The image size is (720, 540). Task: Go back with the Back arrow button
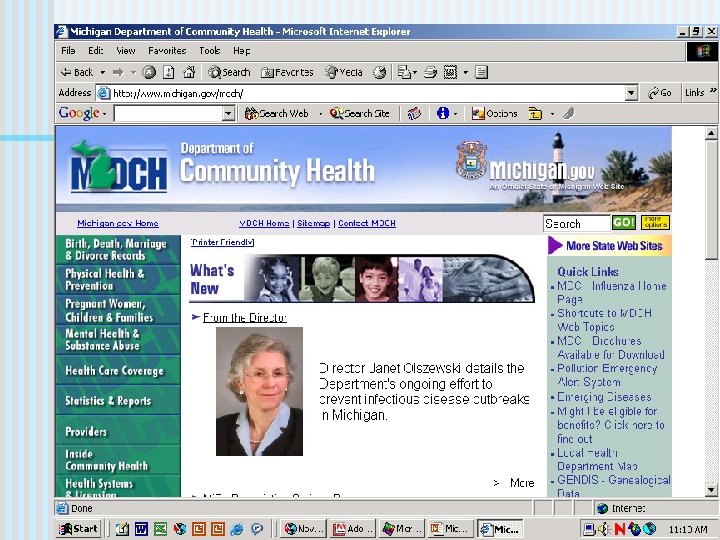point(77,72)
